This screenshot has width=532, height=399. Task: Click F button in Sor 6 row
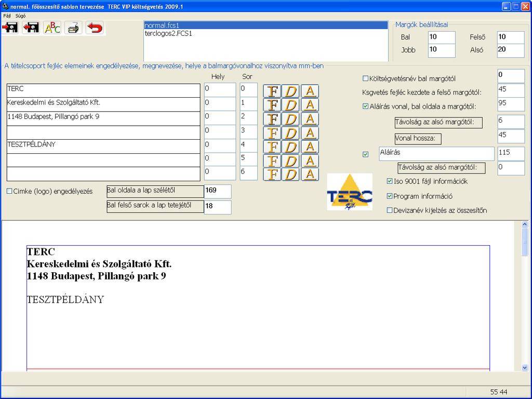coord(272,174)
